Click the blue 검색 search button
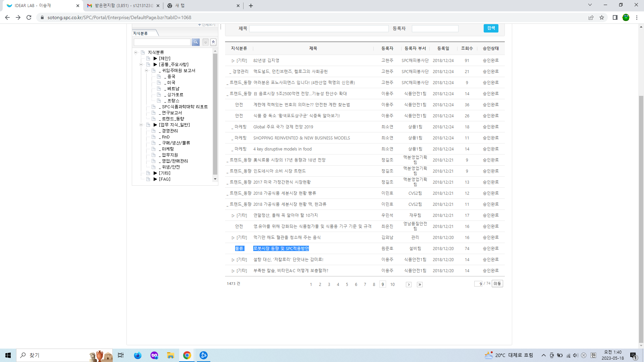The height and width of the screenshot is (362, 644). pos(491,28)
